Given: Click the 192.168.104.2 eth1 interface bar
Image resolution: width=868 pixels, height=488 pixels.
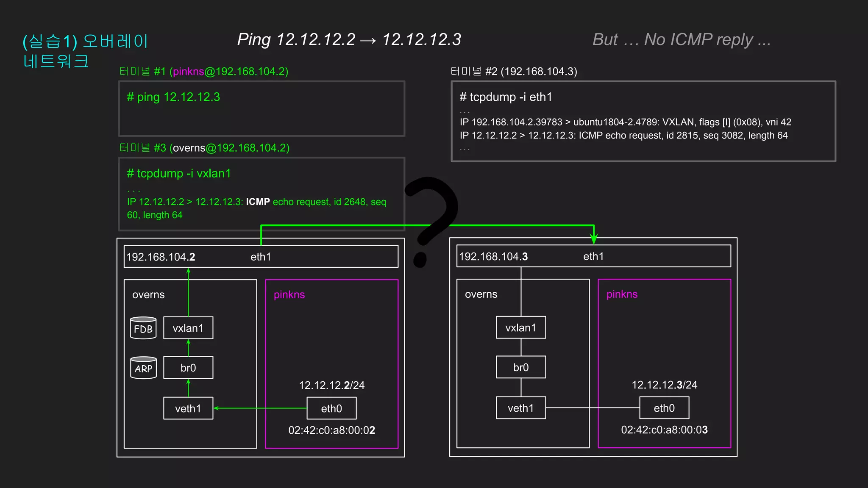Looking at the screenshot, I should (x=261, y=257).
